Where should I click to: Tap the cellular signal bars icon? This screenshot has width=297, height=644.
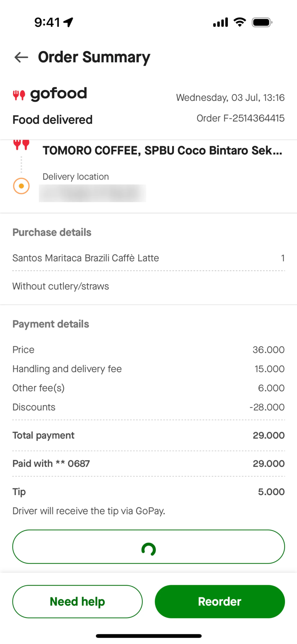(x=220, y=22)
